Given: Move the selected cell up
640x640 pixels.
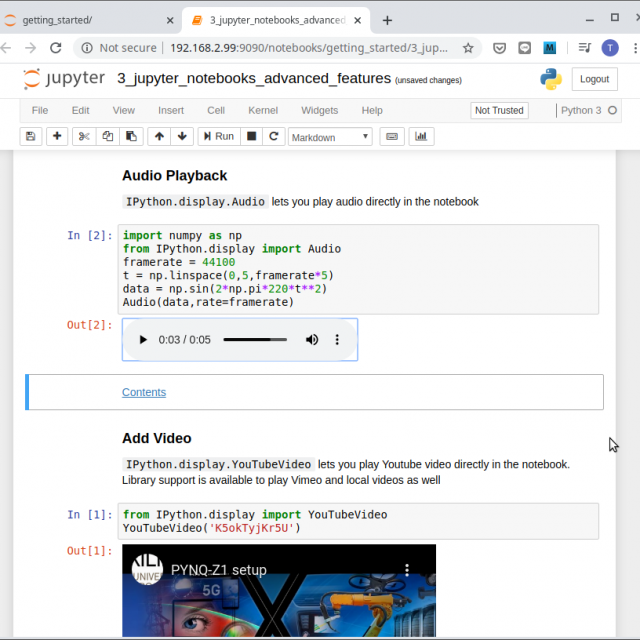Looking at the screenshot, I should tap(159, 136).
